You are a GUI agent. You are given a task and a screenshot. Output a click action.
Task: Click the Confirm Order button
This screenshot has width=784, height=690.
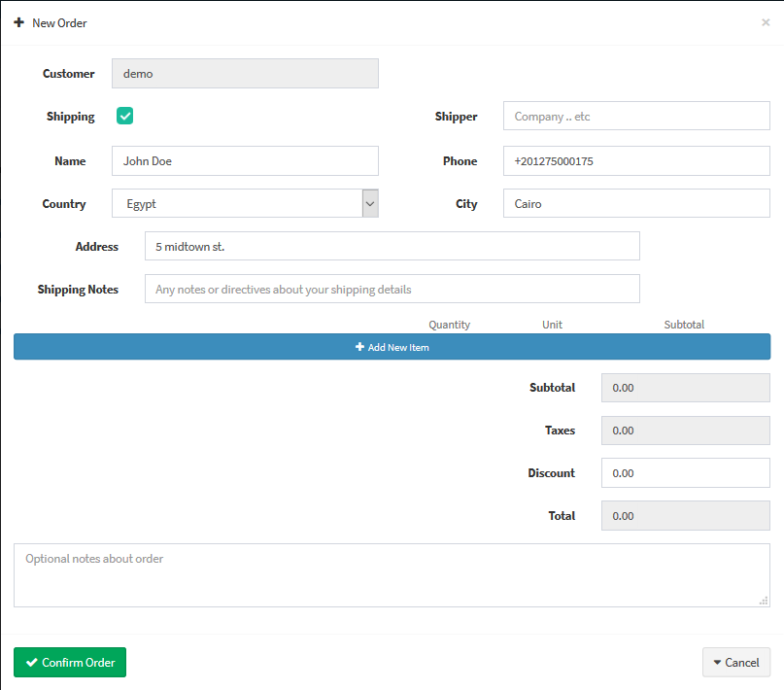coord(70,663)
